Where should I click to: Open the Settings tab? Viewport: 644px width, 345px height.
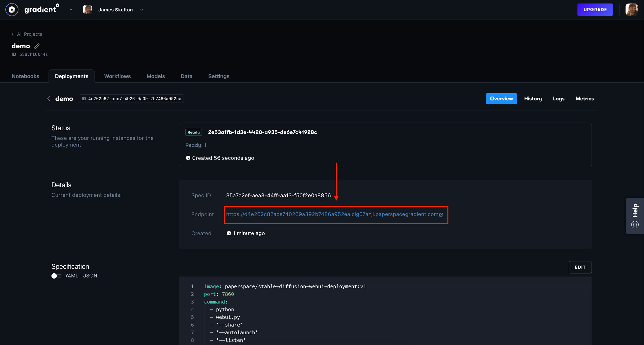[219, 76]
